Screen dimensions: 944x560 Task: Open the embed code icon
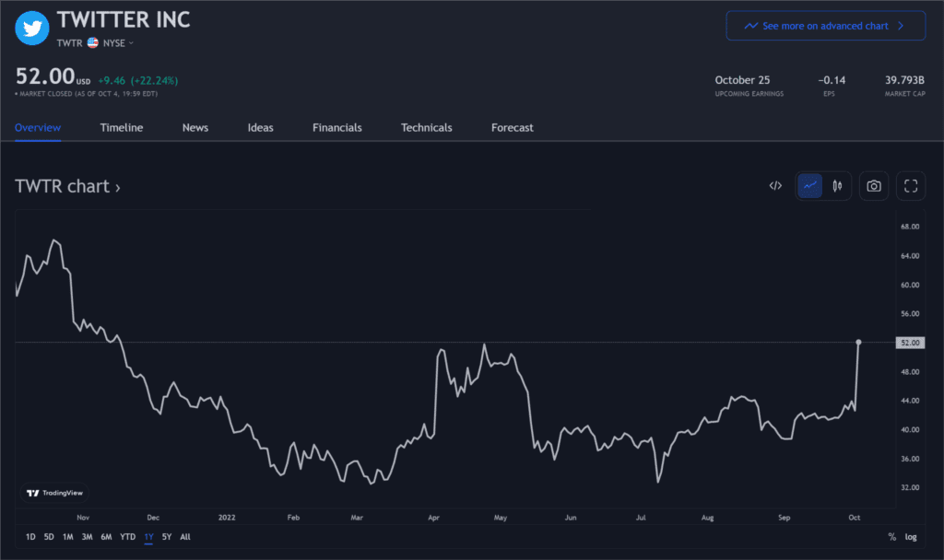click(775, 186)
